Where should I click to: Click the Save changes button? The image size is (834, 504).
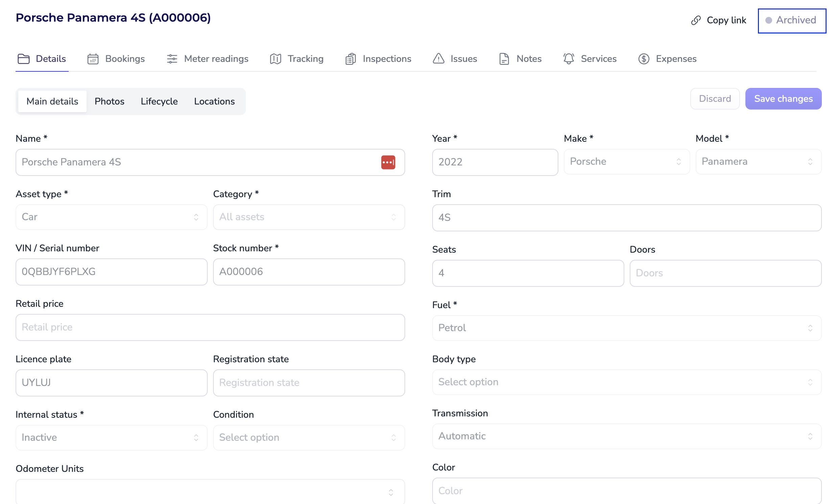[x=783, y=99]
